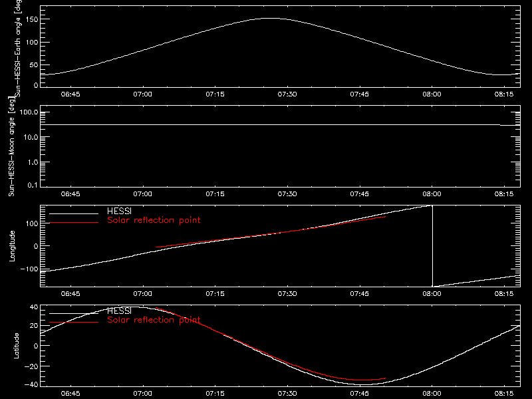Click HESSI legend label in Latitude plot

click(x=119, y=311)
